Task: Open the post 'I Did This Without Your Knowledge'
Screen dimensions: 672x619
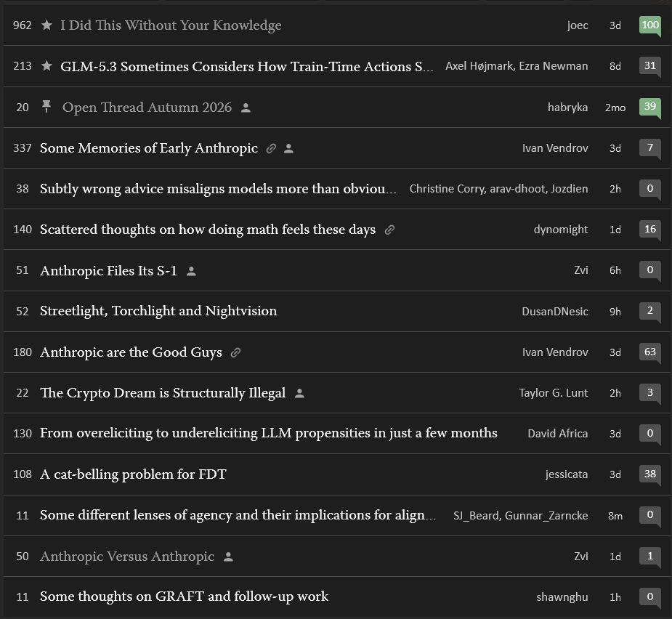Action: pyautogui.click(x=171, y=25)
